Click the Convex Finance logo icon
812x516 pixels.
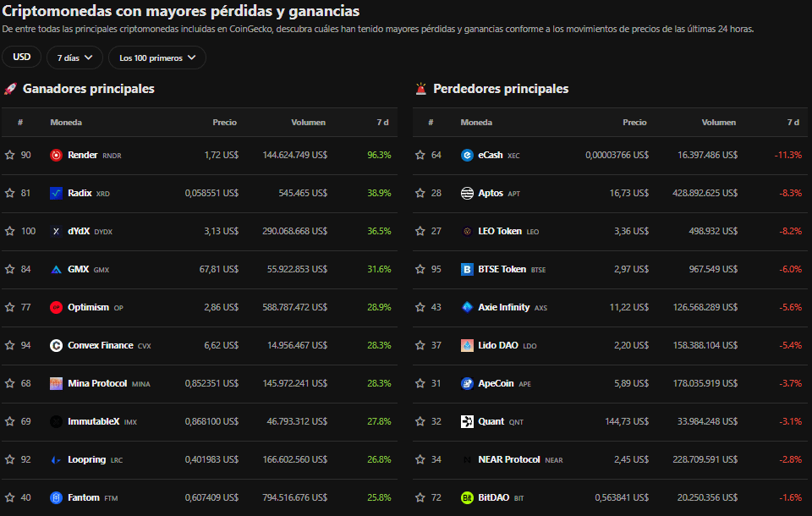[x=56, y=346]
